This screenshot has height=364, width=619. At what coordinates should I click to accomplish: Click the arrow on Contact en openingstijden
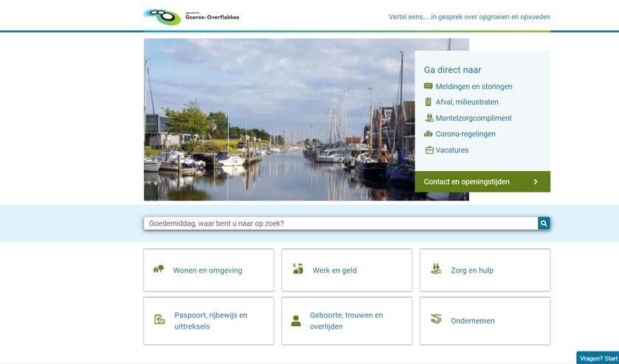point(536,182)
